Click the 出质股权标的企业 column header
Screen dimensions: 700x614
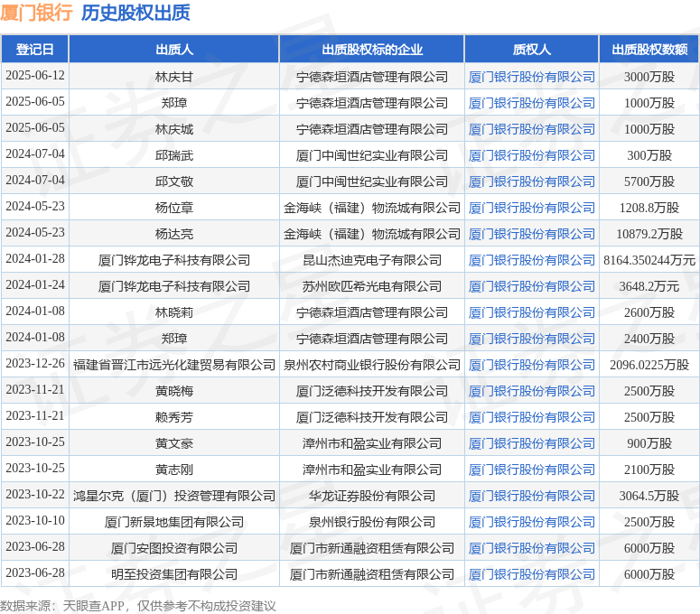tap(372, 49)
